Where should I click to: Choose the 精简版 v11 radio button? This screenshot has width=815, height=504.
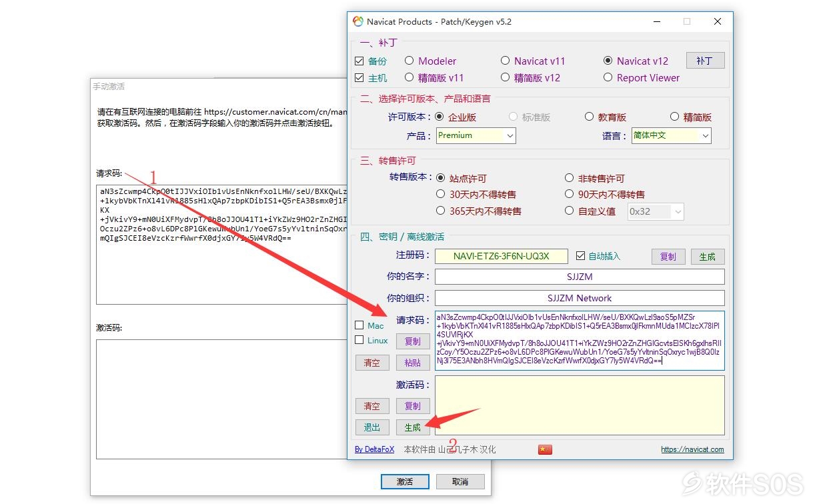(409, 77)
